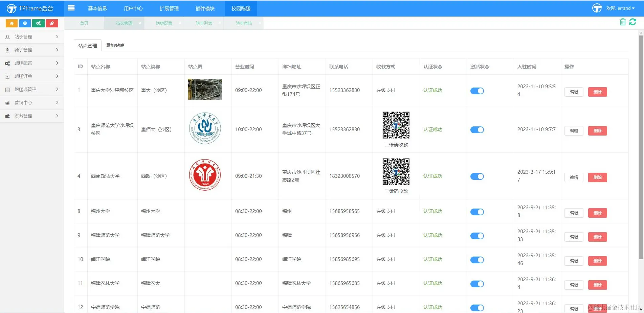
Task: Toggle activation switch for 闽江学院
Action: (477, 260)
